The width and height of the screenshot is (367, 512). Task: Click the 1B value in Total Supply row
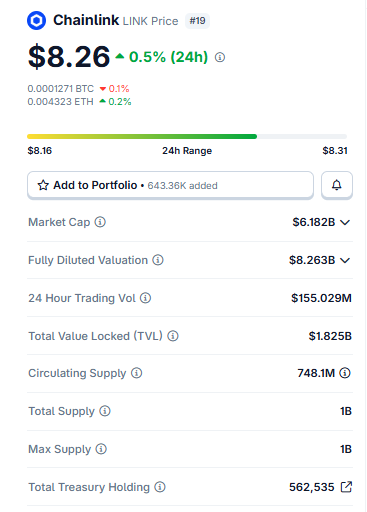(x=346, y=411)
